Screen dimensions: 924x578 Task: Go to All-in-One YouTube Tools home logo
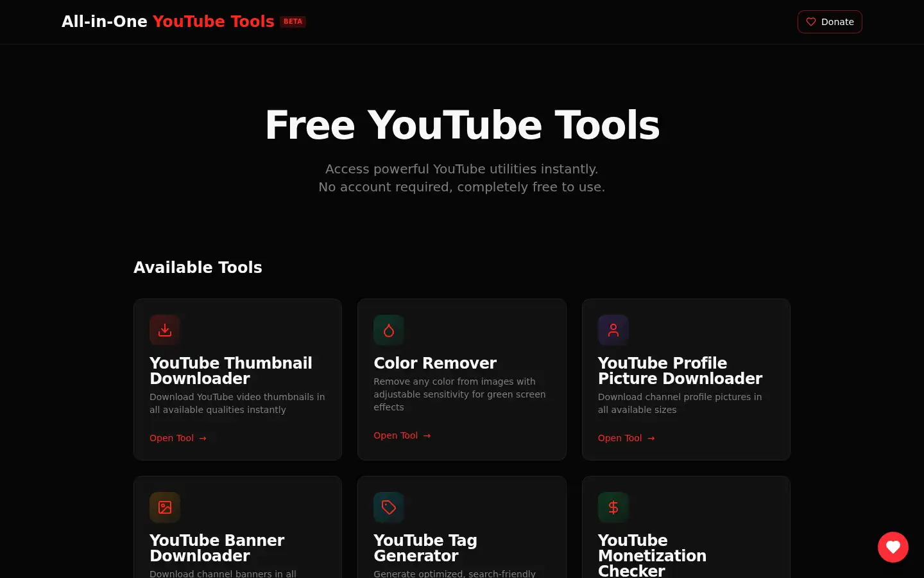(168, 21)
